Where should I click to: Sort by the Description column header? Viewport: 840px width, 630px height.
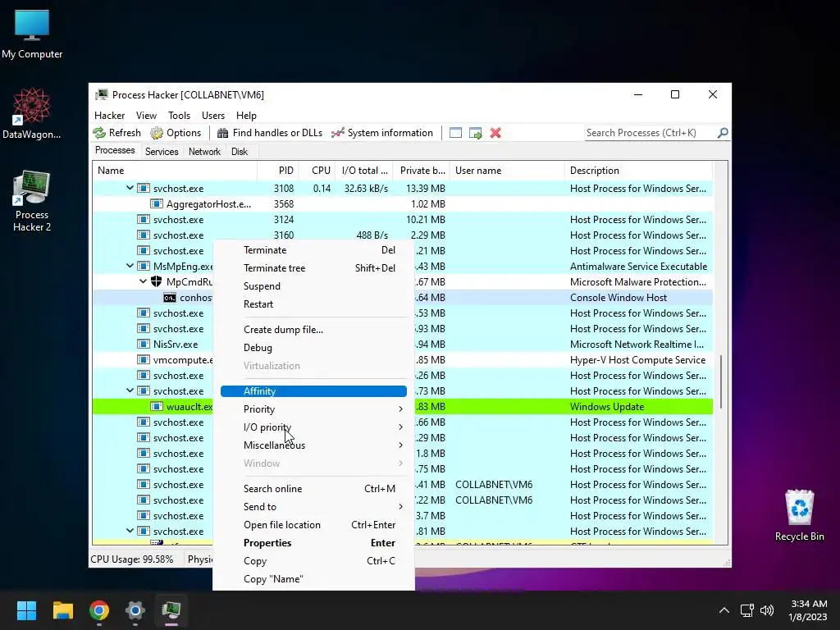[638, 171]
